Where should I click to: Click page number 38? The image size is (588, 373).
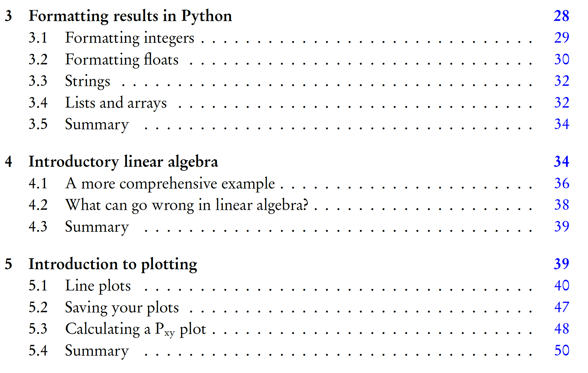[561, 205]
